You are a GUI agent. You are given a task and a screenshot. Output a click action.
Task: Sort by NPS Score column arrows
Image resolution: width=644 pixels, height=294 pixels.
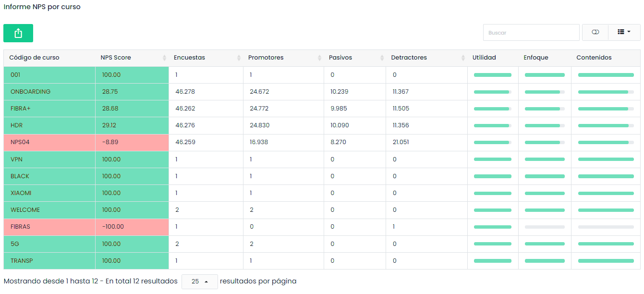click(x=164, y=58)
